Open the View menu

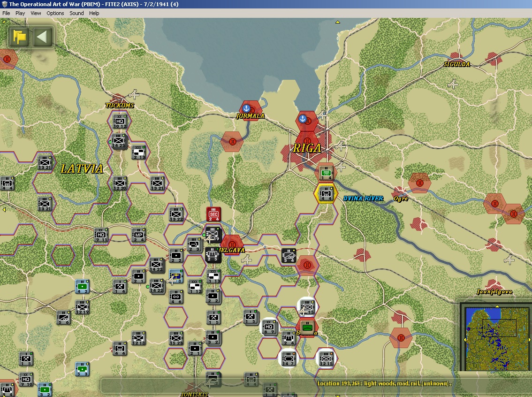(36, 13)
